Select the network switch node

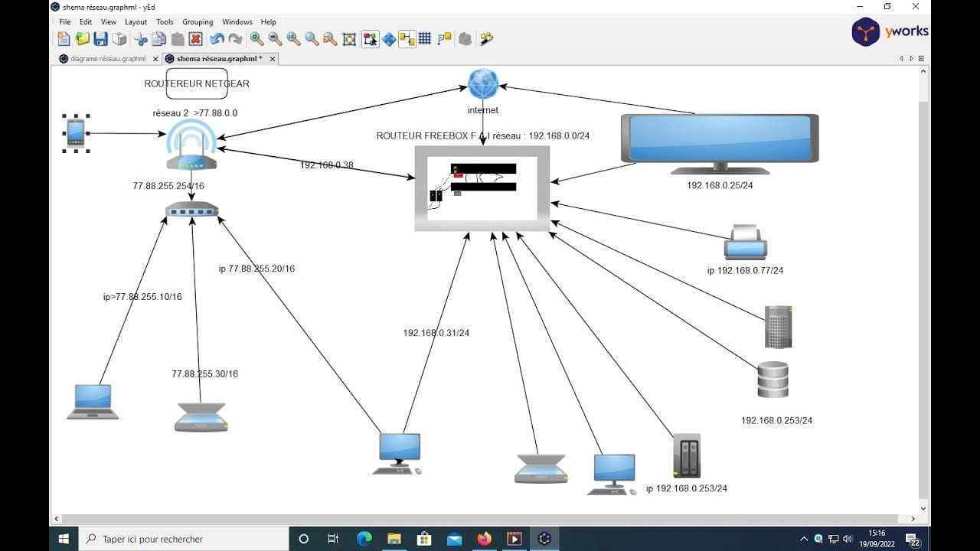pos(191,209)
